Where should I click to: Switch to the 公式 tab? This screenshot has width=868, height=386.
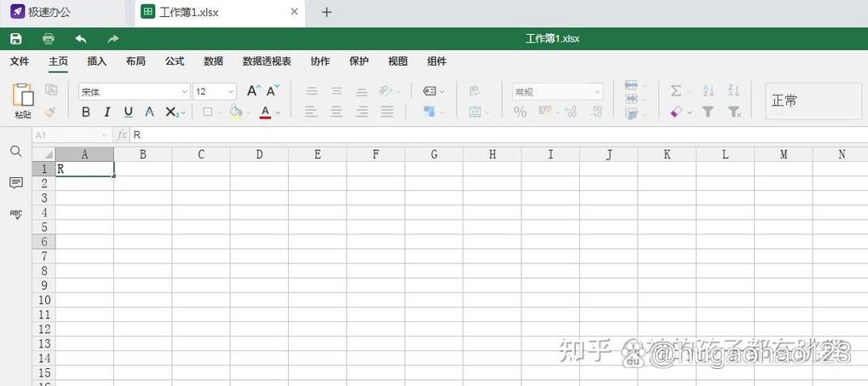(175, 61)
